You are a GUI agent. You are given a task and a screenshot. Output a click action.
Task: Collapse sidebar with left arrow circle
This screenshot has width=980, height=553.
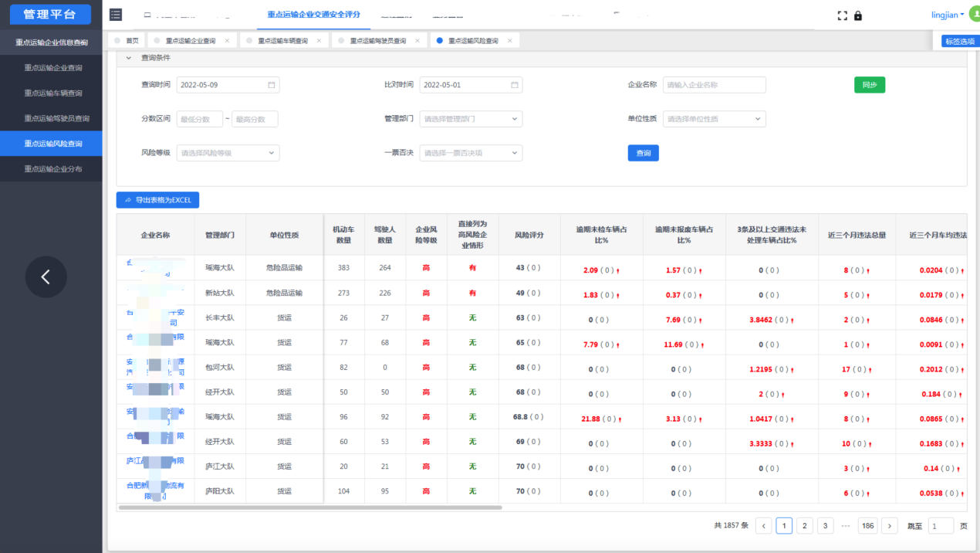[46, 276]
